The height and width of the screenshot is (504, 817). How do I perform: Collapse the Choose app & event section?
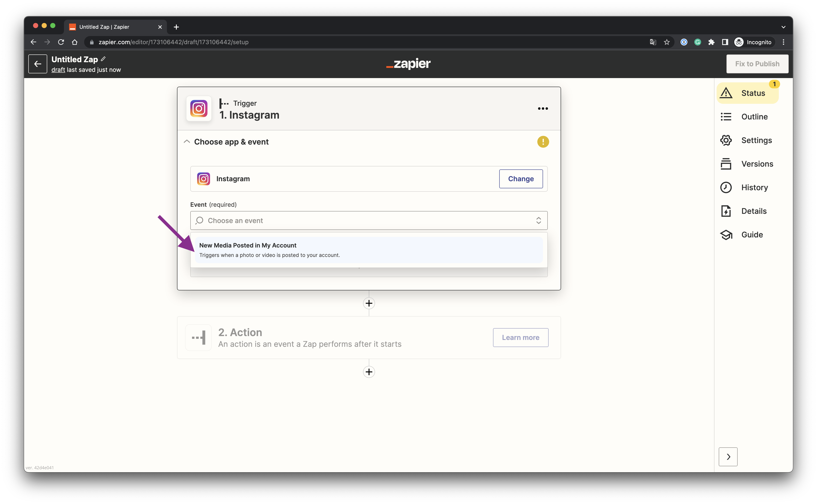(187, 142)
